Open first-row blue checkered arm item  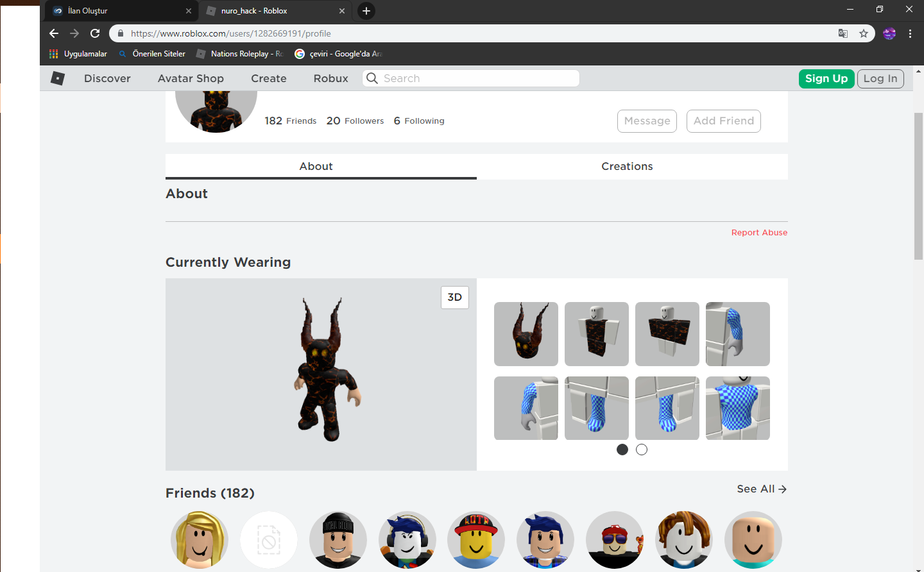point(738,334)
